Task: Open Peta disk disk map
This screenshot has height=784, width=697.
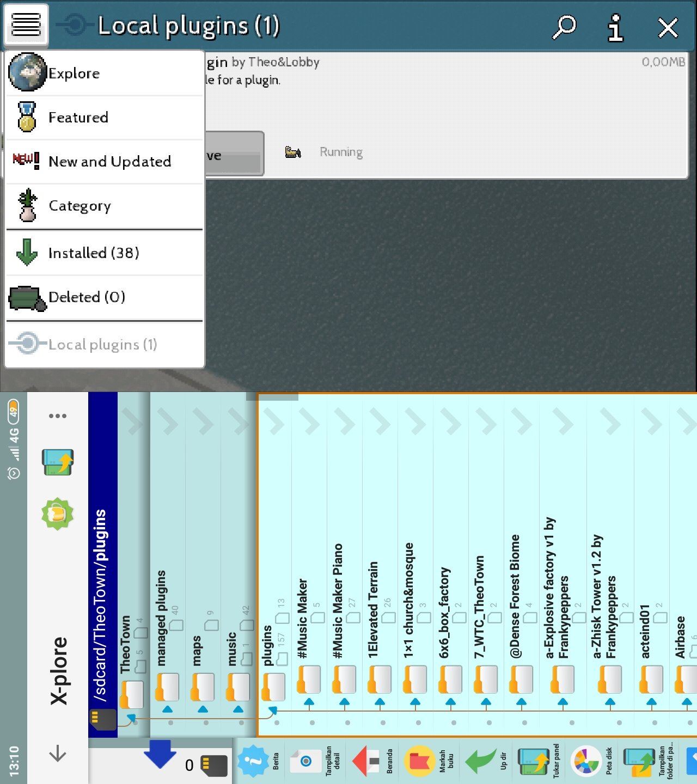Action: pyautogui.click(x=592, y=761)
